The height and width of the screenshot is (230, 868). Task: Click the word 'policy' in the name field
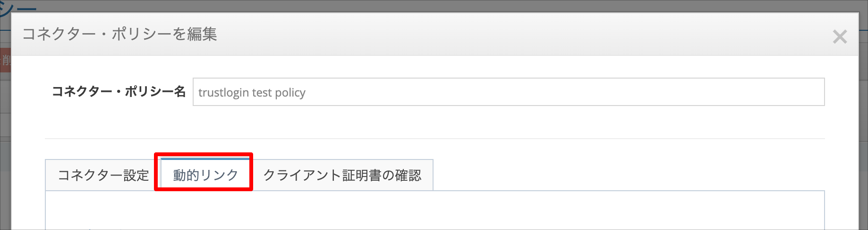click(290, 92)
